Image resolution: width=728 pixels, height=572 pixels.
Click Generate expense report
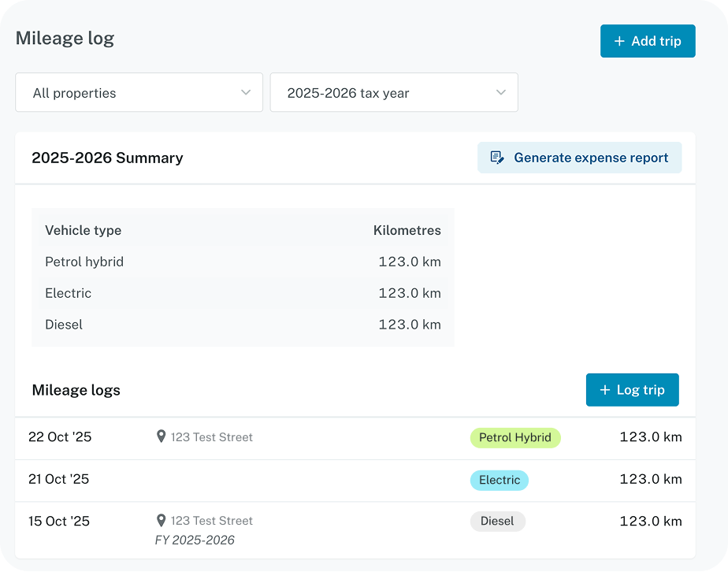tap(579, 158)
